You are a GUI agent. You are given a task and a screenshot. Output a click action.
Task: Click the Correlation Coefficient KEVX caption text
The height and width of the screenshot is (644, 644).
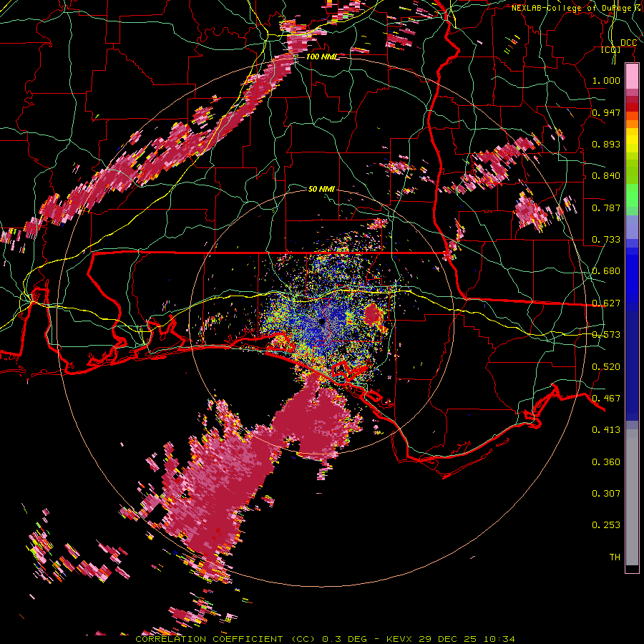325,639
